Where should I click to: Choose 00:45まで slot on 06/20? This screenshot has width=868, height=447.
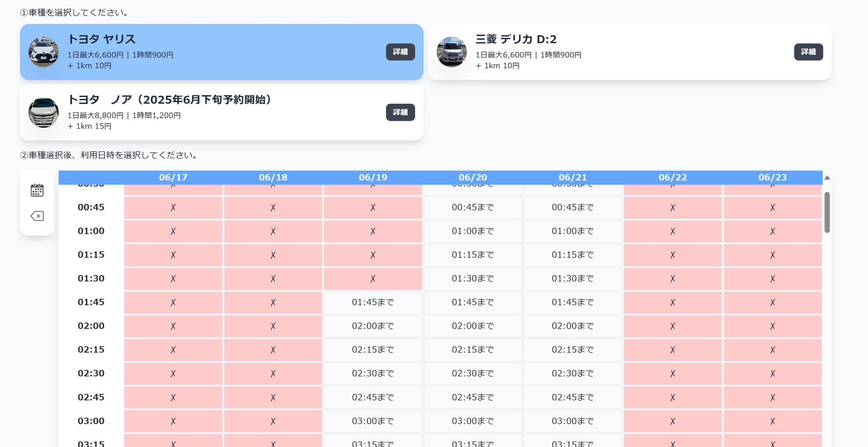473,207
